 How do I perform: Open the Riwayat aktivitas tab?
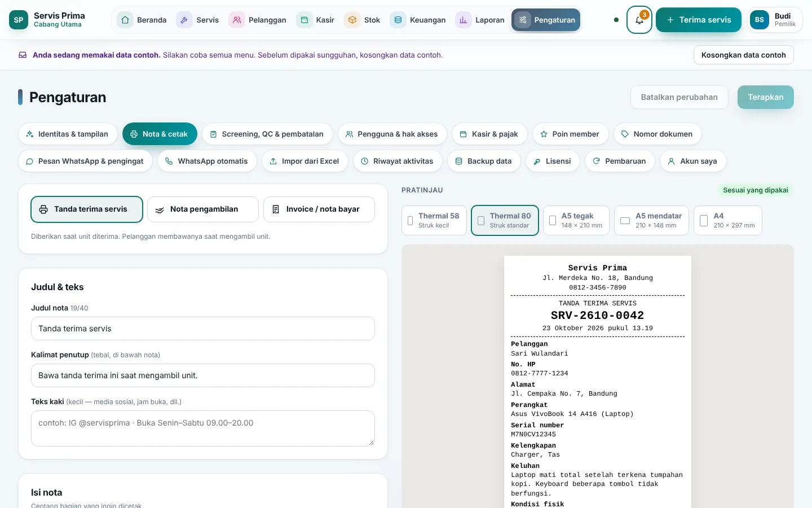click(398, 161)
